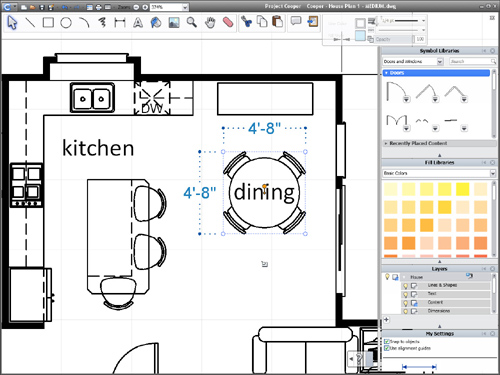Open the zoom percentage dropdown
The image size is (500, 375).
pyautogui.click(x=185, y=7)
